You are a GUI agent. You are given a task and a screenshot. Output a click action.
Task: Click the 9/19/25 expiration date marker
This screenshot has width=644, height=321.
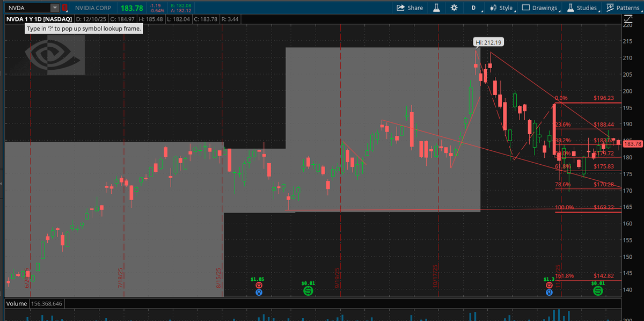click(338, 279)
